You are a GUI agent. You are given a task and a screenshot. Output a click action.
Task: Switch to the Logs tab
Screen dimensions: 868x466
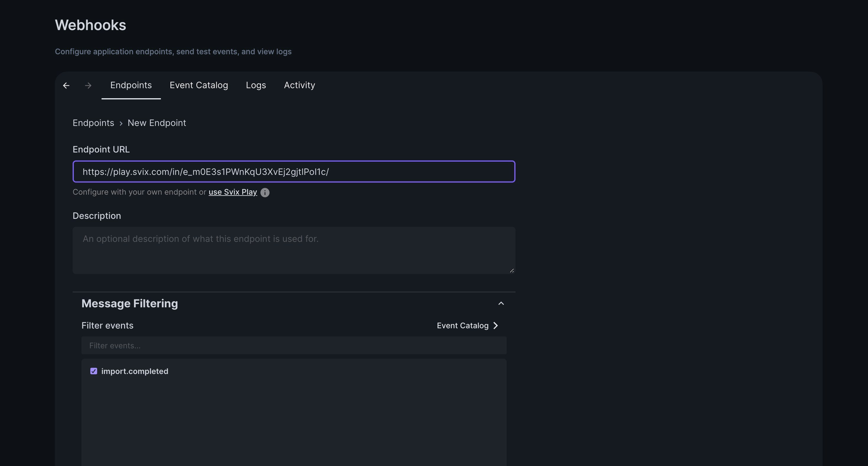coord(256,85)
